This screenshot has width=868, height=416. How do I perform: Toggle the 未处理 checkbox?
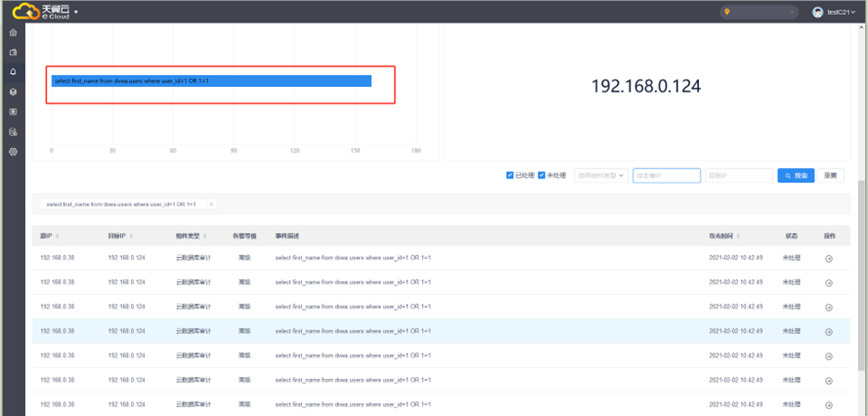(x=542, y=176)
